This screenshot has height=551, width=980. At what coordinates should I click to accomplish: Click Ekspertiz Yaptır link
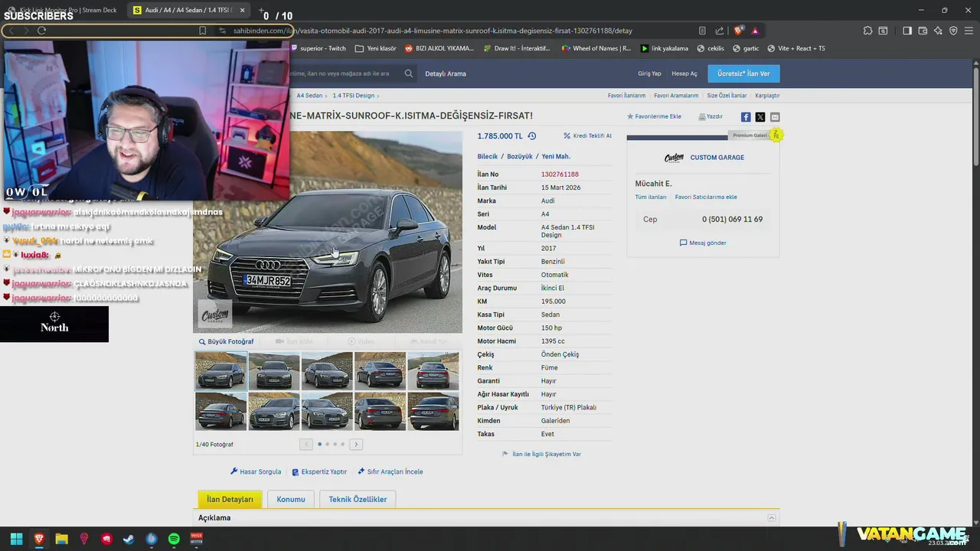319,472
